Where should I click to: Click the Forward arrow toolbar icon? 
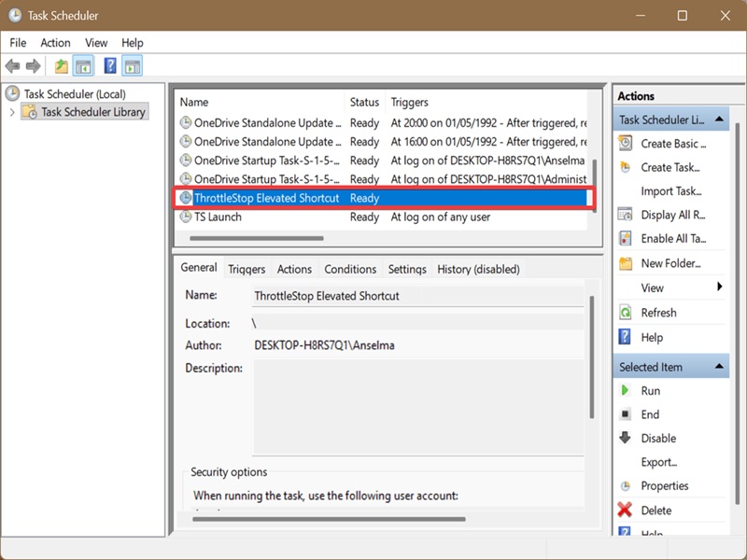point(33,65)
